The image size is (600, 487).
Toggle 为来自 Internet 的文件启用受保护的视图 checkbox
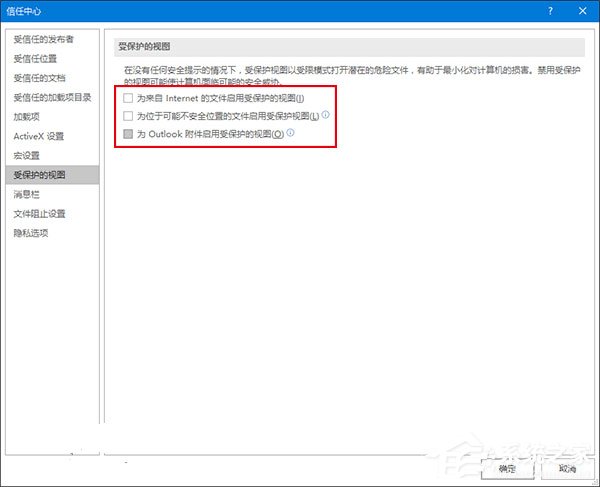128,98
